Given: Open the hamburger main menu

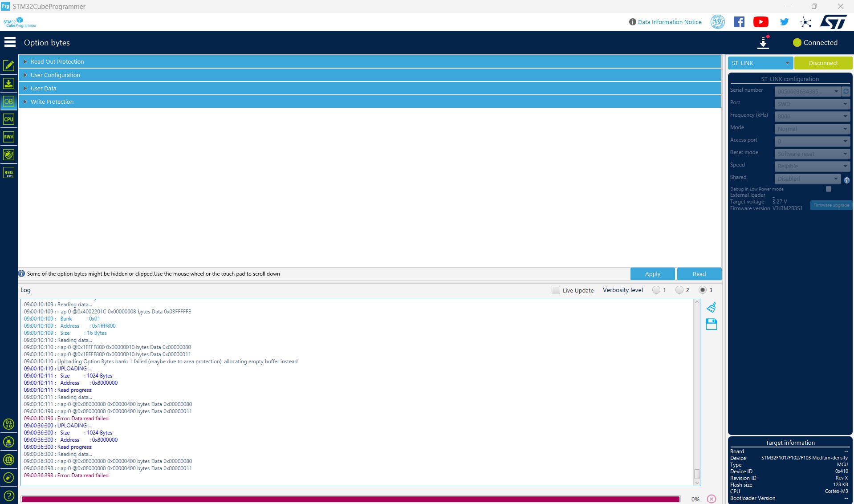Looking at the screenshot, I should (x=10, y=42).
